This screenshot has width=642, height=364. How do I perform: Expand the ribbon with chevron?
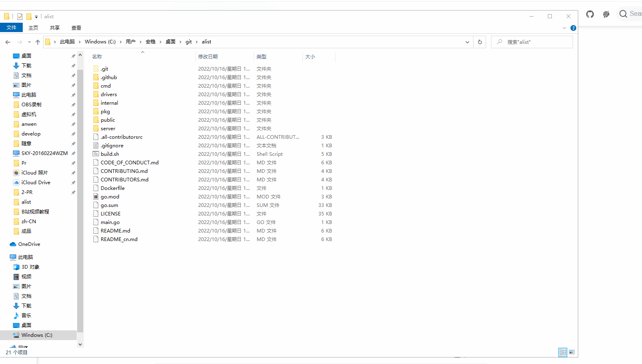click(x=564, y=28)
